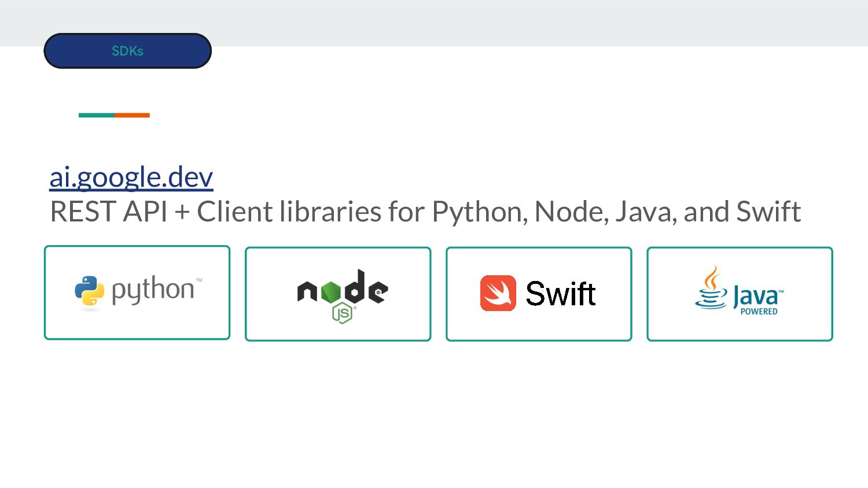
Task: Select the green hexagon in node logo
Action: click(x=331, y=292)
